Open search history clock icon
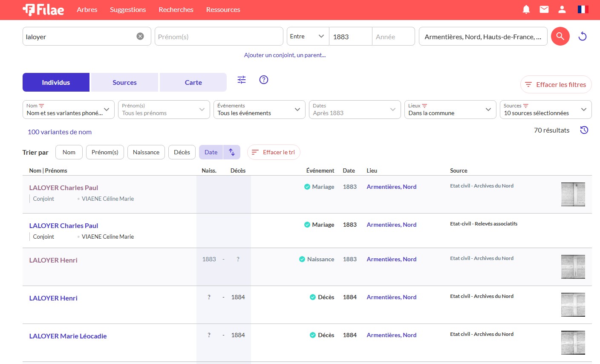This screenshot has height=364, width=600. pos(584,130)
